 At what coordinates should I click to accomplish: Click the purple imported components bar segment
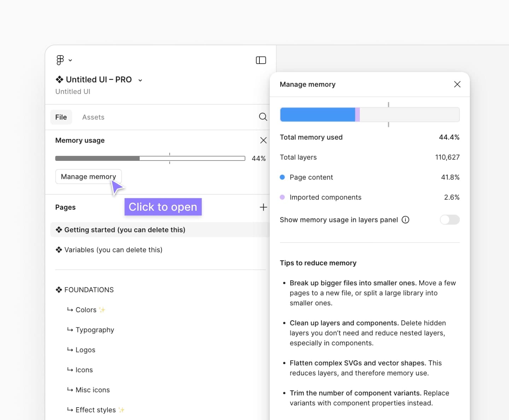[357, 115]
